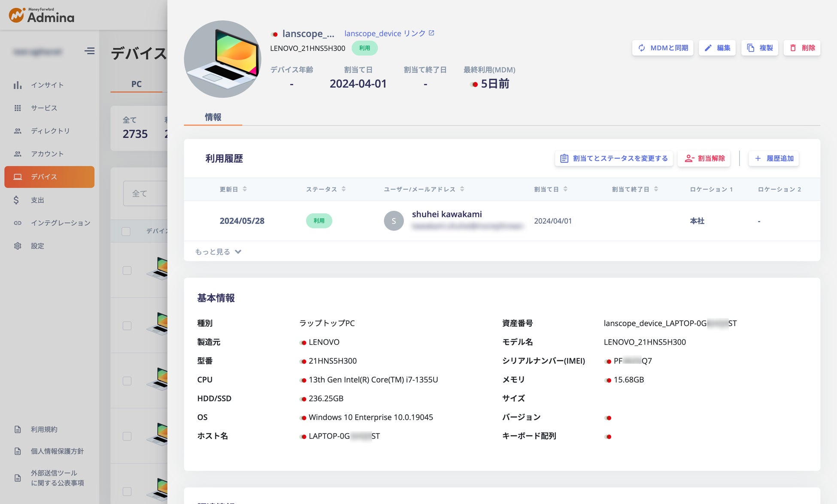This screenshot has width=837, height=504.
Task: Sort usage history by 更新日 column
Action: click(x=245, y=189)
